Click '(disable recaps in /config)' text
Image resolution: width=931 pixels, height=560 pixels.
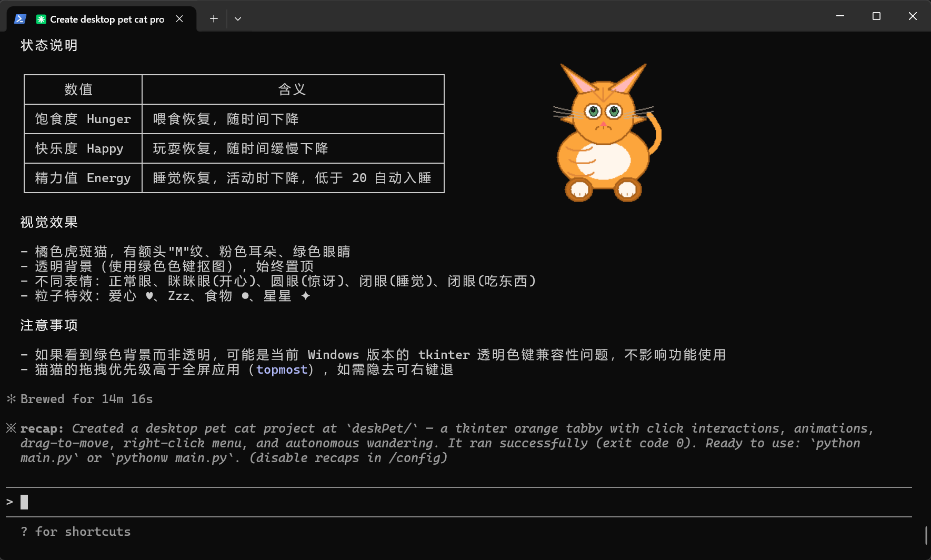tap(348, 458)
